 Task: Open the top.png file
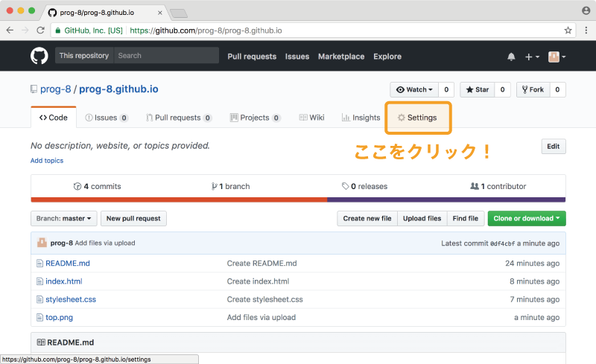60,317
